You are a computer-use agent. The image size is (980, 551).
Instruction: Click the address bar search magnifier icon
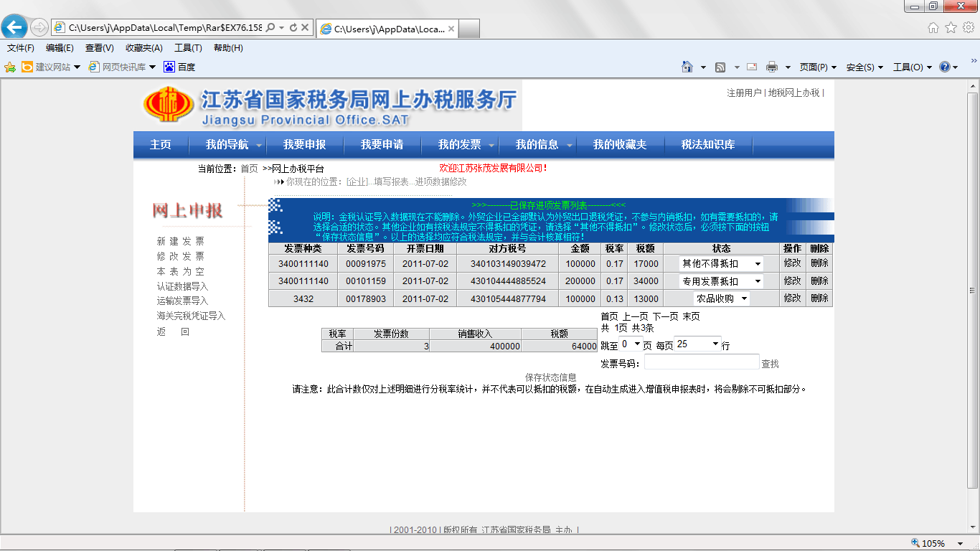(270, 27)
